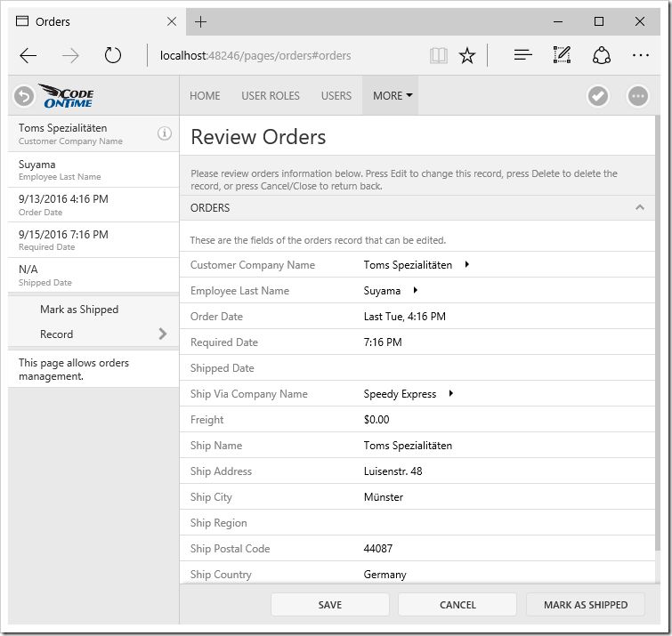This screenshot has height=636, width=672.
Task: Click Toms Spezialitäten in sidebar header
Action: coord(93,133)
